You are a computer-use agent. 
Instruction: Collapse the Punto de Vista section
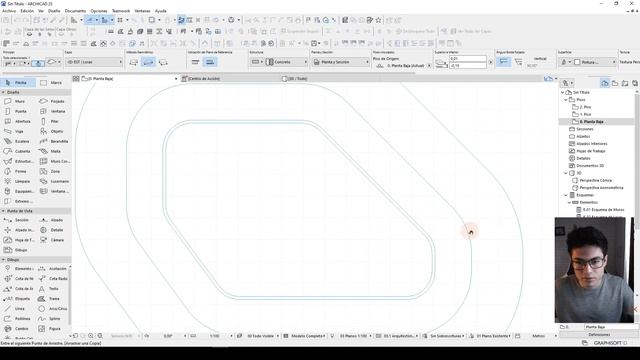click(3, 211)
